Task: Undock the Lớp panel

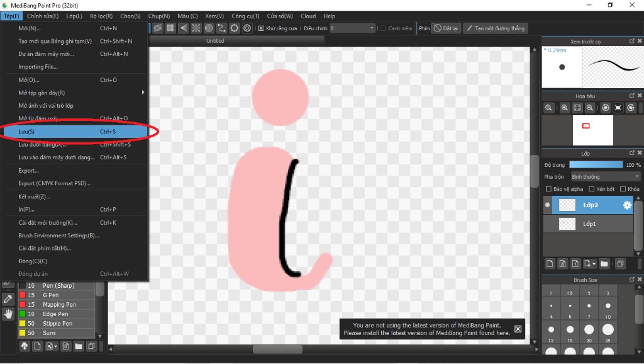Action: tap(631, 153)
